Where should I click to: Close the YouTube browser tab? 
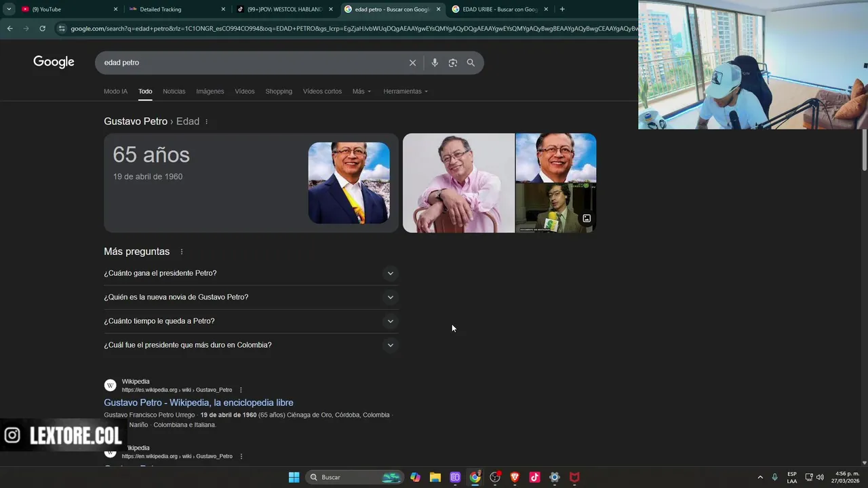(x=115, y=9)
